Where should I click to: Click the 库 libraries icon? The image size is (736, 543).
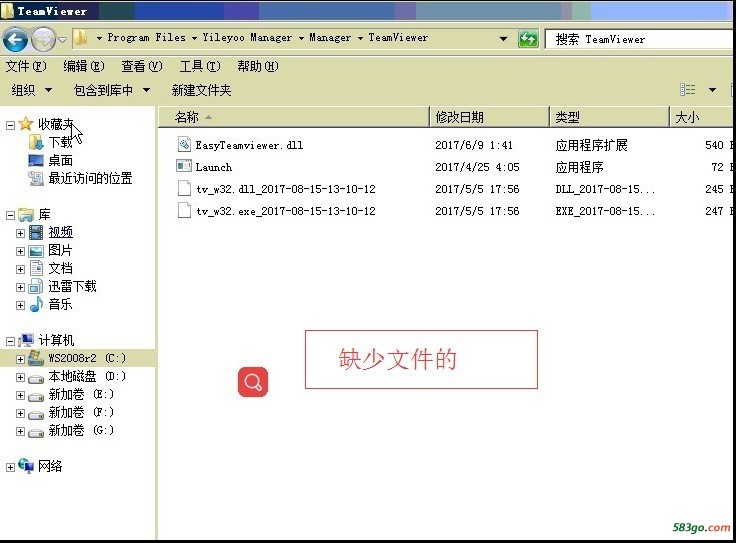coord(26,215)
